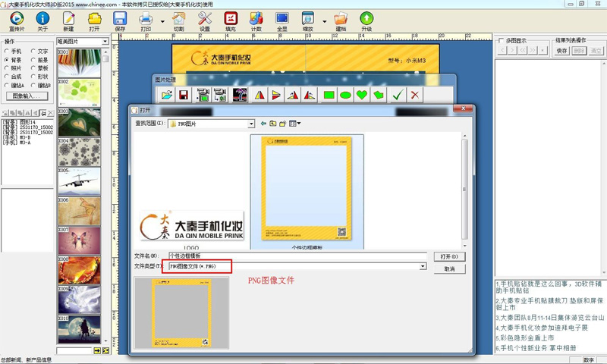Click news item 大秦手机化妆参加迪拜电子展
Viewport: 607px width, 364px height.
coord(542,328)
